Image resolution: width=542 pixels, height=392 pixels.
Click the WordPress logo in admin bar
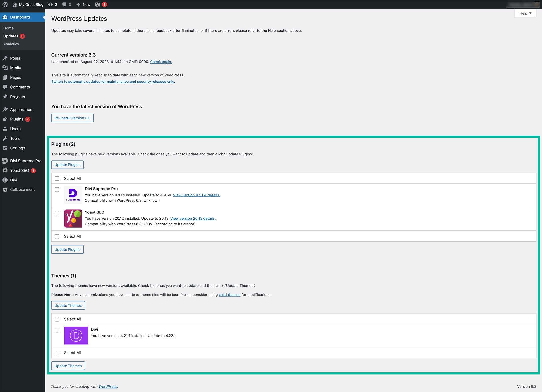[x=5, y=4]
